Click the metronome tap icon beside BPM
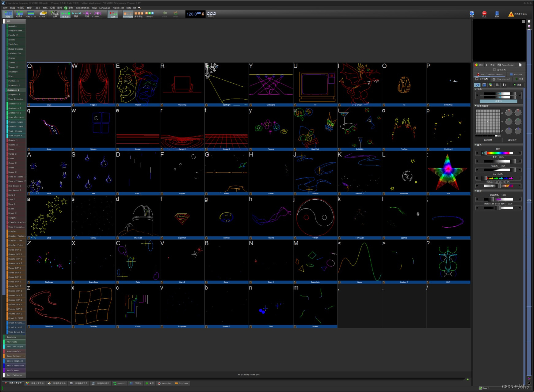This screenshot has width=534, height=392. tap(203, 14)
